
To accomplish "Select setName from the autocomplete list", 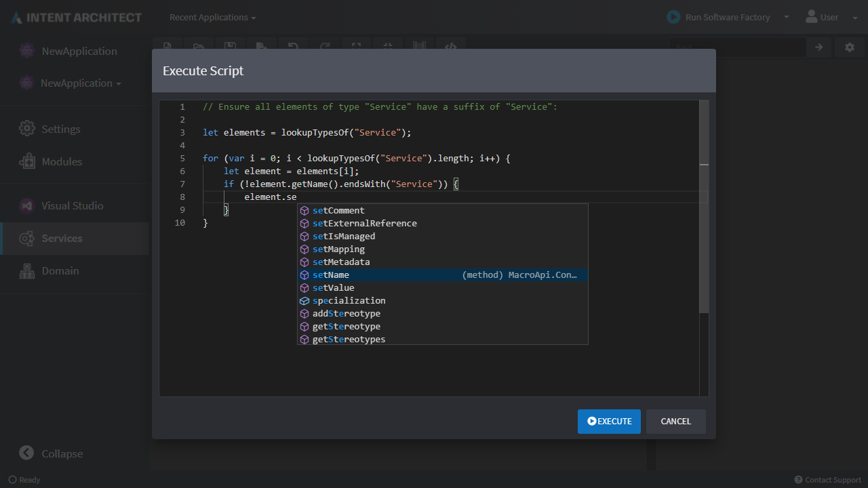I will click(331, 275).
